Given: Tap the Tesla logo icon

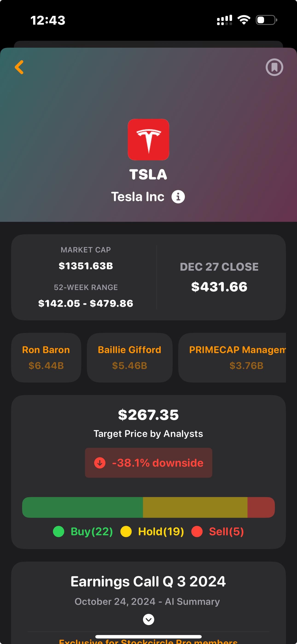Looking at the screenshot, I should [x=148, y=140].
